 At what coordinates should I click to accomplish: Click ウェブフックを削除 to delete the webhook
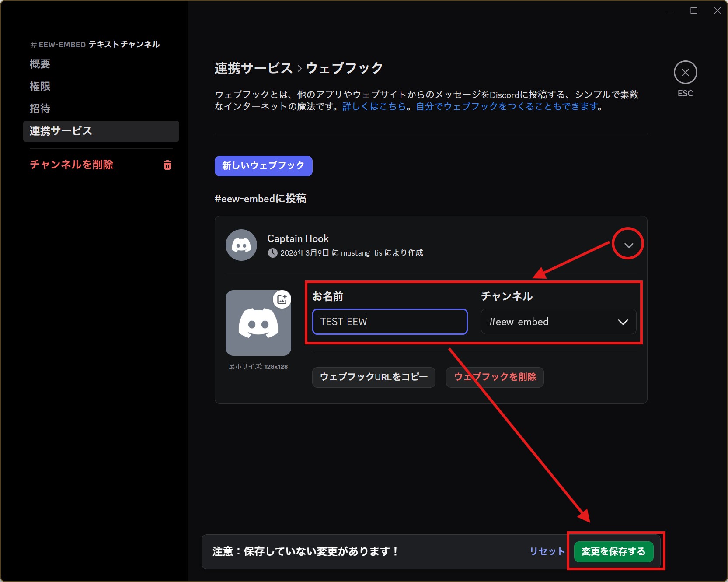click(495, 377)
